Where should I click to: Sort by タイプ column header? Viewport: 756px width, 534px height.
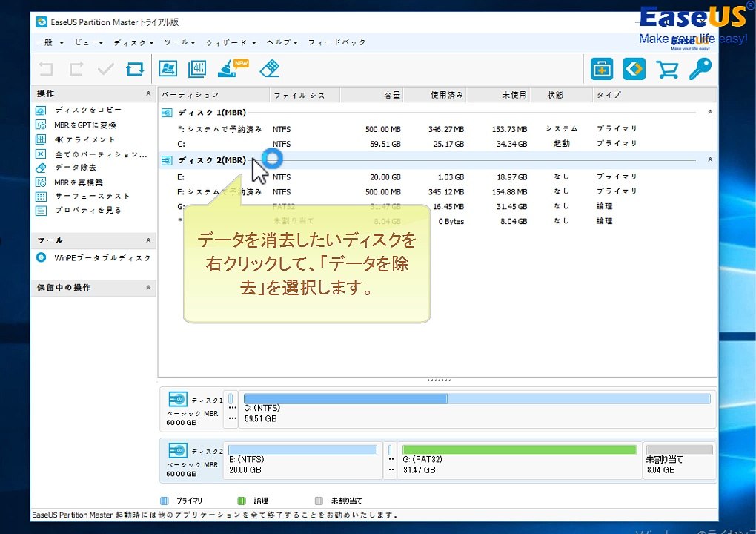coord(654,95)
